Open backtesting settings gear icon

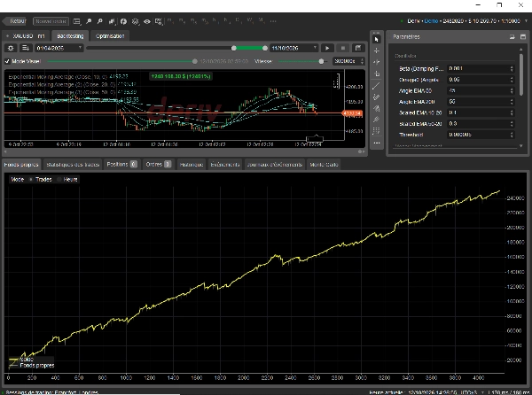point(11,48)
